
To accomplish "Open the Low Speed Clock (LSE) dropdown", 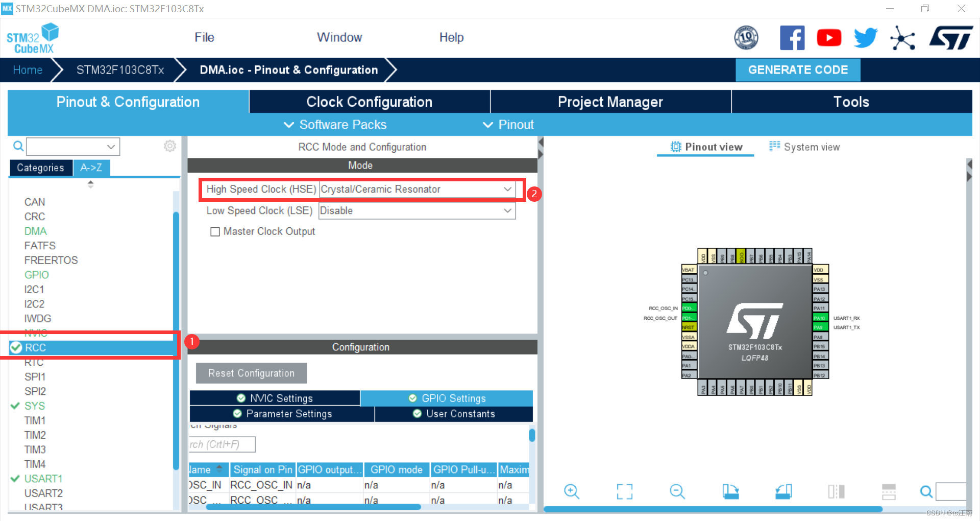I will coord(417,211).
